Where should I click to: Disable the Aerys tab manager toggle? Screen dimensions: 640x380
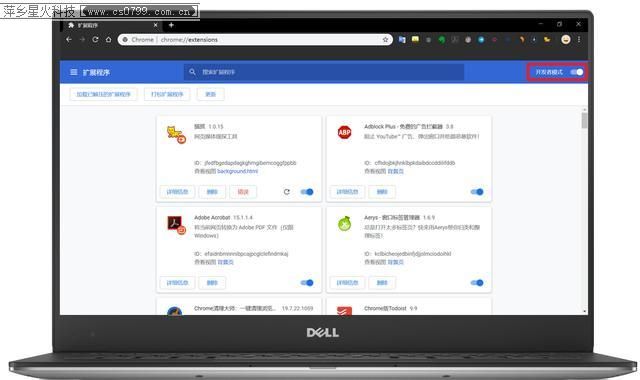(x=477, y=283)
